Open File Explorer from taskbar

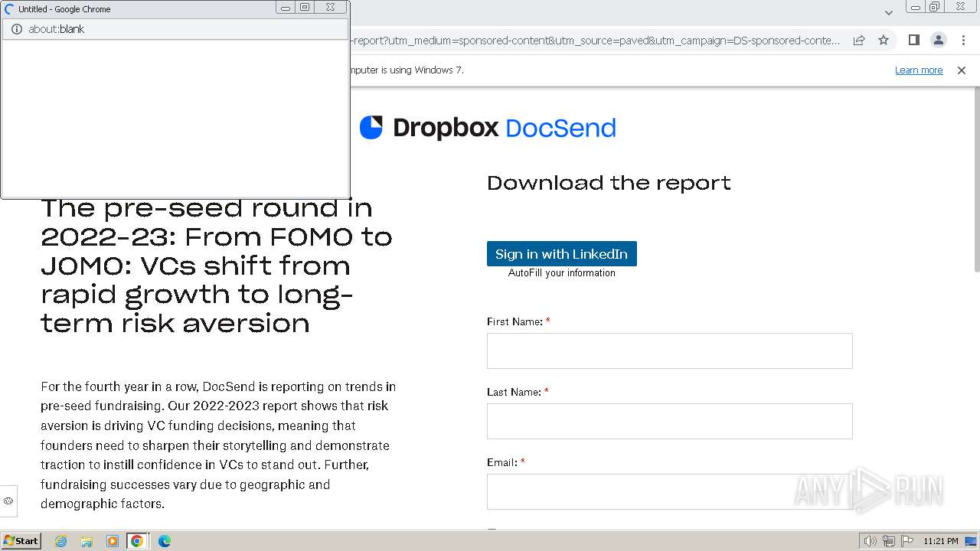[87, 541]
